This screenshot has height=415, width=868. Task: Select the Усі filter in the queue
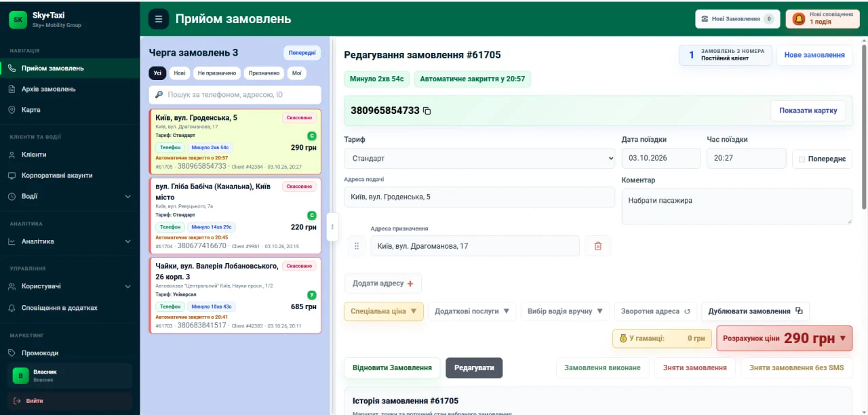point(157,73)
